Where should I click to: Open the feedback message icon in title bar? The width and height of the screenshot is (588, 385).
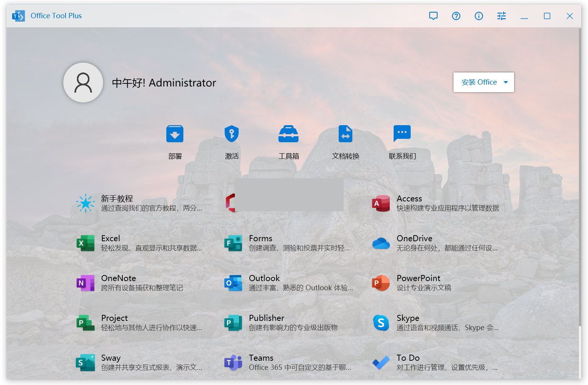(x=433, y=16)
